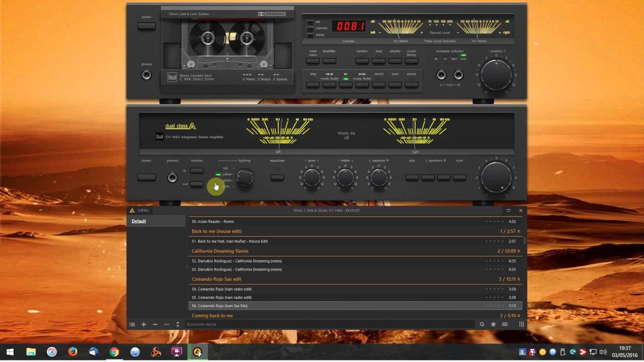Click the plus icon to add tracks
The image size is (644, 362).
143,325
